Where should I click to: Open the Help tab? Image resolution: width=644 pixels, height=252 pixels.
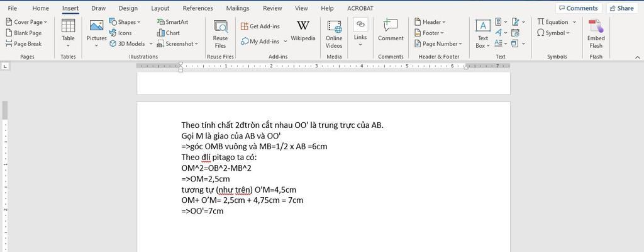(x=327, y=8)
